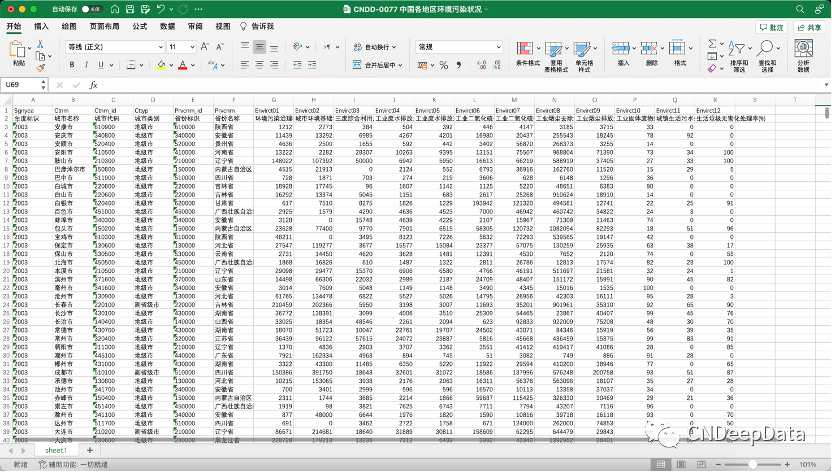Open the 数据 ribbon tab

click(x=168, y=26)
